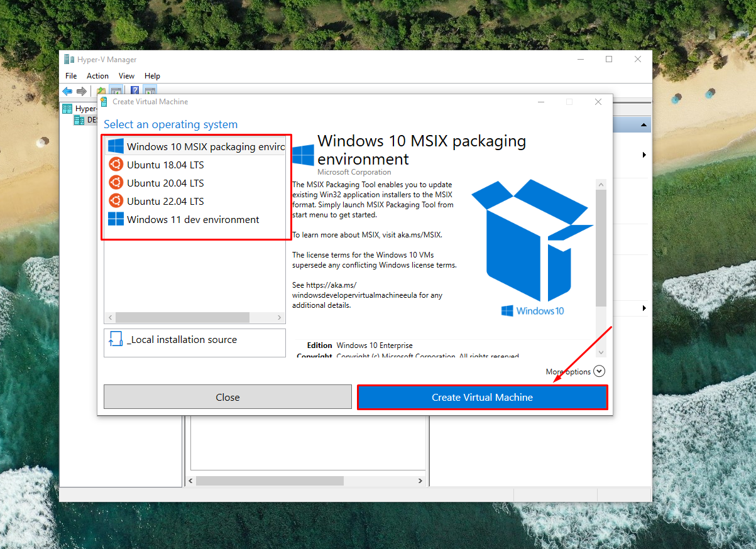Click the Local installation source icon
This screenshot has width=756, height=549.
click(x=116, y=340)
